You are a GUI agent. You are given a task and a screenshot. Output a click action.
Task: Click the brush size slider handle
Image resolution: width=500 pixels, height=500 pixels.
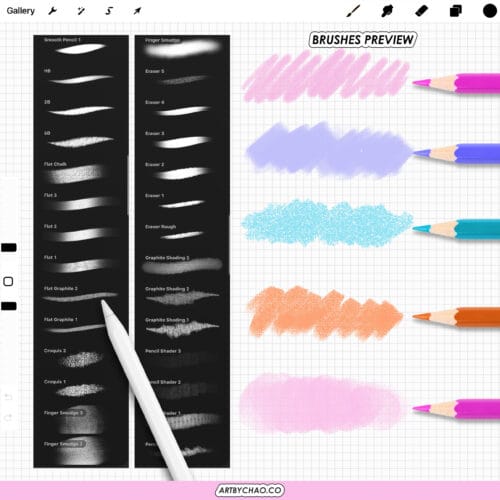(x=9, y=247)
